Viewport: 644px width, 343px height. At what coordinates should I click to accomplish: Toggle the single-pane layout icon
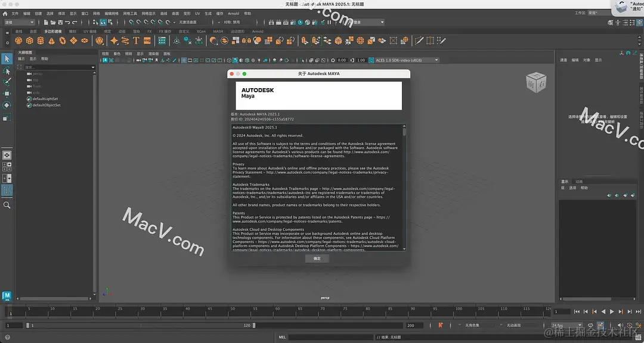point(7,155)
